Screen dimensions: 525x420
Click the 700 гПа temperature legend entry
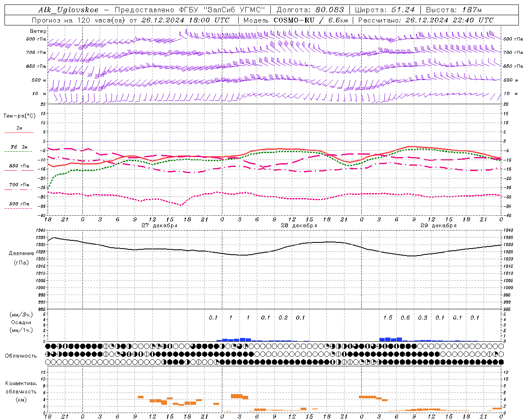(x=19, y=185)
